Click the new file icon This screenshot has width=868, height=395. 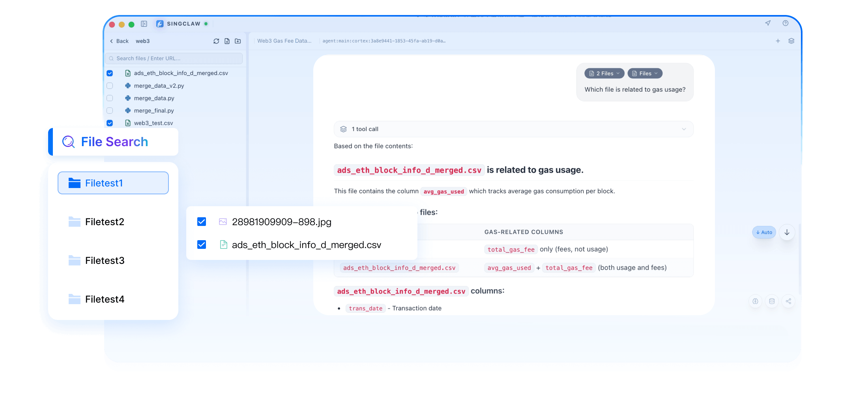click(x=227, y=41)
